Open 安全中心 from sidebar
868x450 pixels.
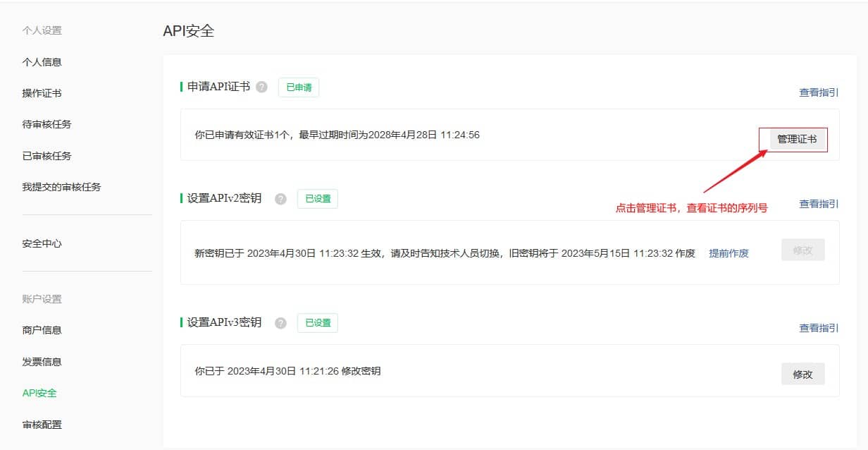click(42, 243)
